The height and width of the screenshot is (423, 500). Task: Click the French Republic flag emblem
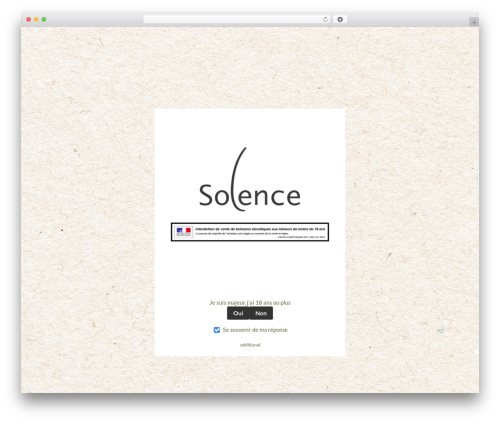[184, 231]
